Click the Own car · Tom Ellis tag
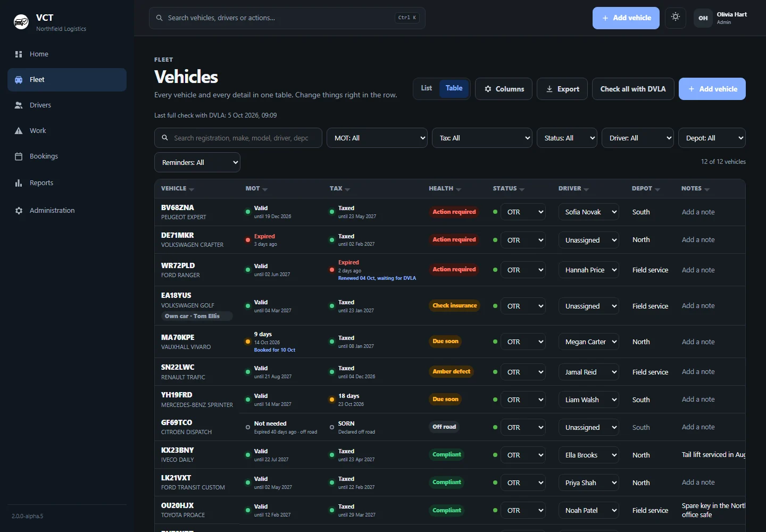This screenshot has width=766, height=532. pos(197,316)
